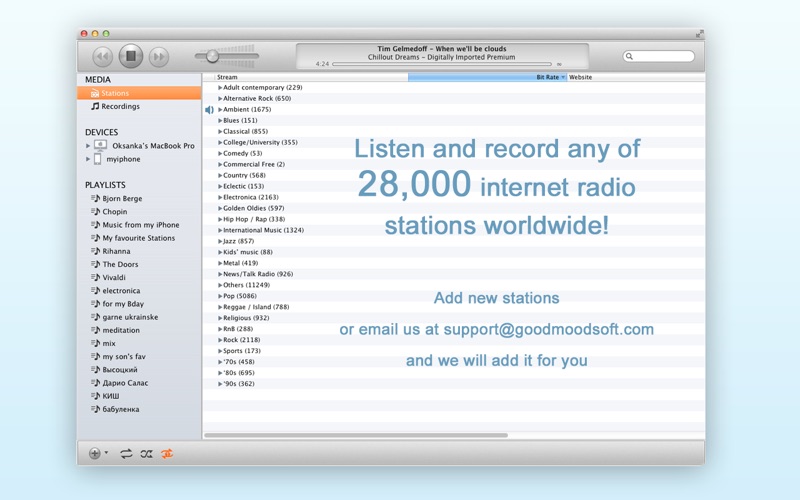Click the Stream column header
800x500 pixels.
click(x=227, y=77)
